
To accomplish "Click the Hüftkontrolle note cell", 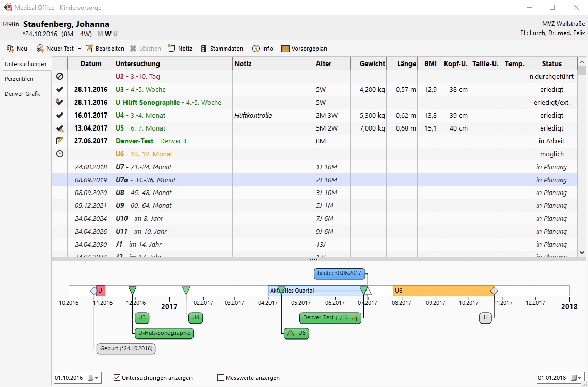I will click(274, 115).
